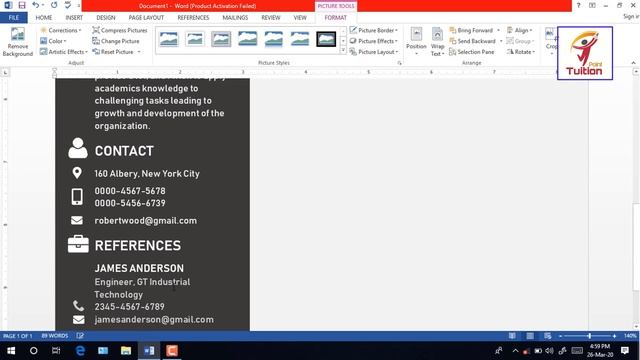Click the zoom in plus button
Screen dimensions: 640x360
tap(614, 336)
